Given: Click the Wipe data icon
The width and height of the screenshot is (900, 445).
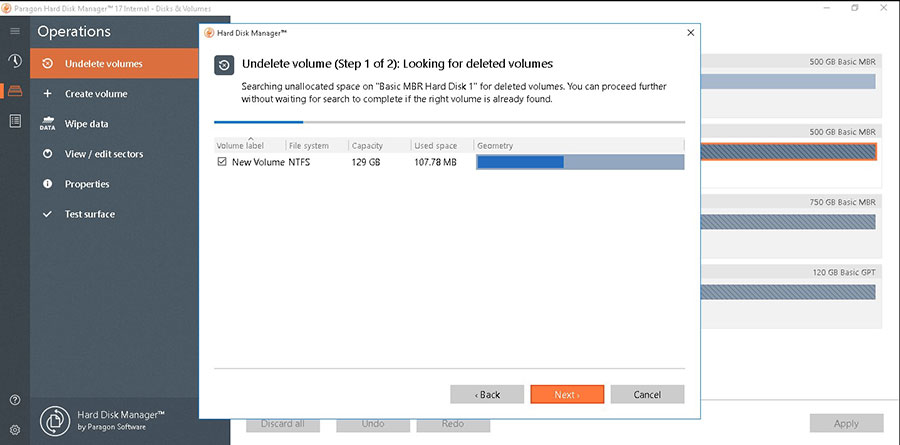Looking at the screenshot, I should (48, 123).
